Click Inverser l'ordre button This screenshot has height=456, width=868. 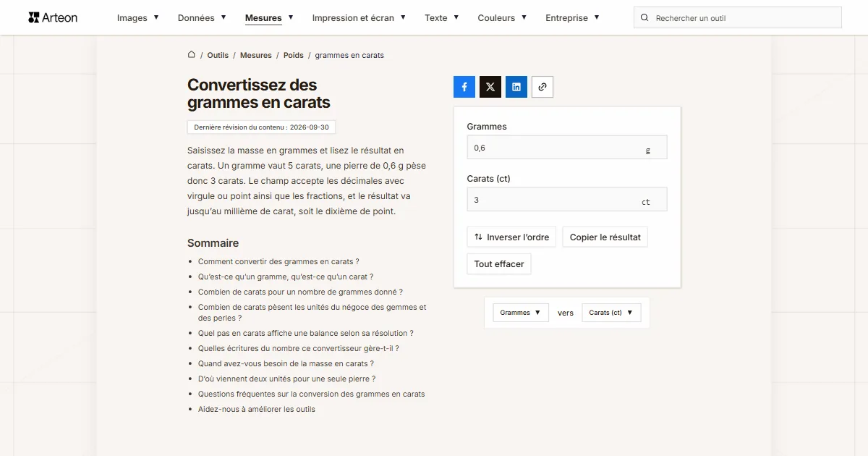[511, 237]
